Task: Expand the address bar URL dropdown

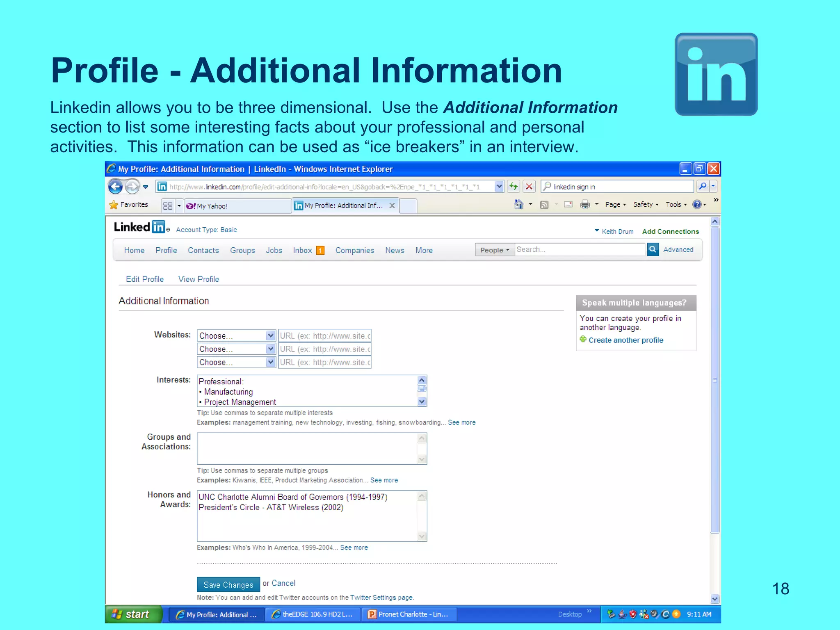Action: pyautogui.click(x=499, y=187)
